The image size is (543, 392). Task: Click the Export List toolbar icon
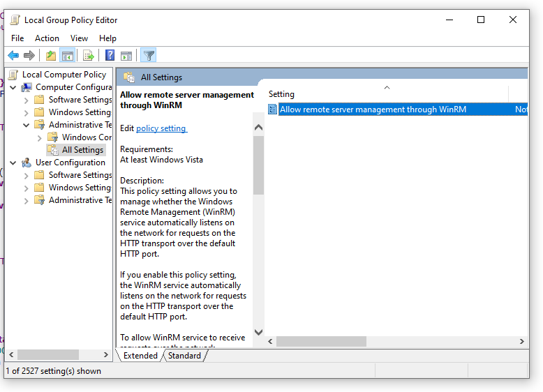(89, 55)
